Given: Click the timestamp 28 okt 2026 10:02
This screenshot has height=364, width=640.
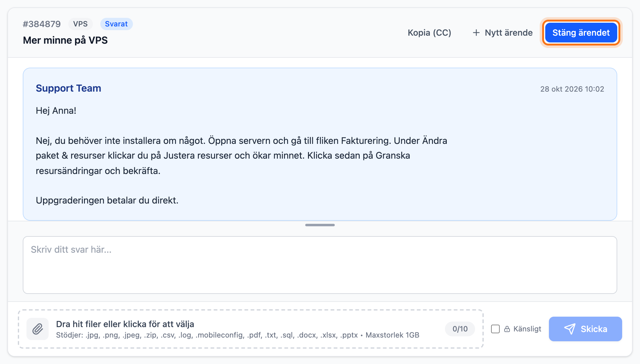Looking at the screenshot, I should point(572,89).
